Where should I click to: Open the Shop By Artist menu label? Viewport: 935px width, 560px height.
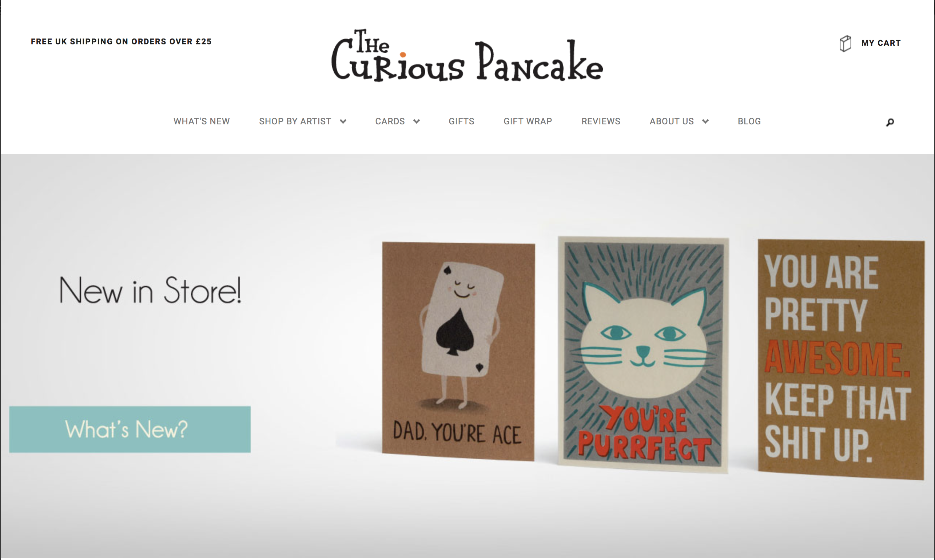(x=295, y=121)
